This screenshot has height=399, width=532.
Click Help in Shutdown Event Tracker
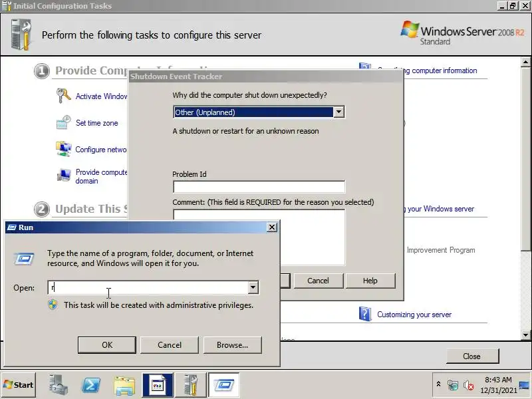(x=370, y=281)
